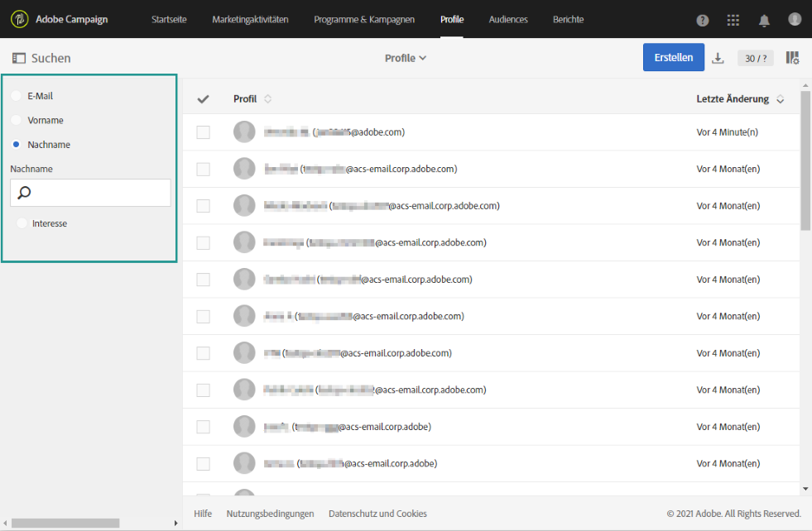This screenshot has height=531, width=812.
Task: Click the Letzte Änderung column header text
Action: pos(733,99)
